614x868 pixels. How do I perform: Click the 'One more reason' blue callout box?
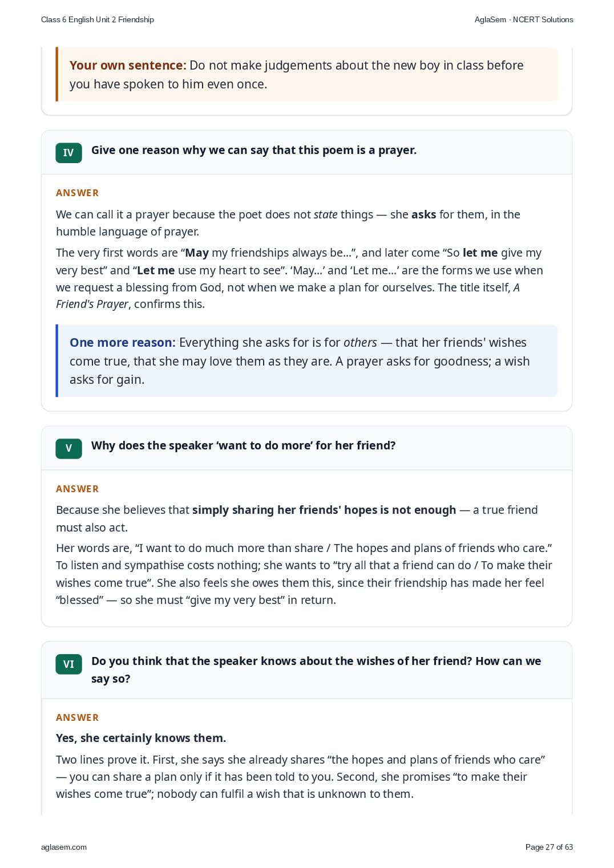[307, 360]
